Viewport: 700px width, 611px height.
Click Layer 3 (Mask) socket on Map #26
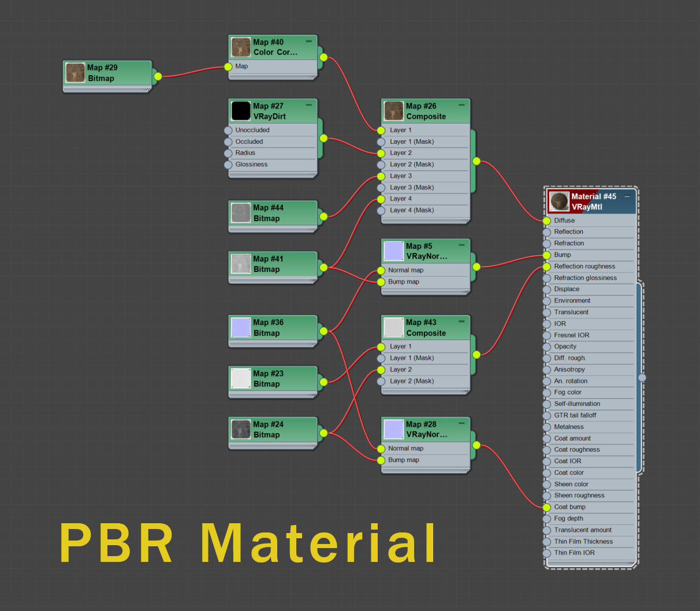(381, 188)
